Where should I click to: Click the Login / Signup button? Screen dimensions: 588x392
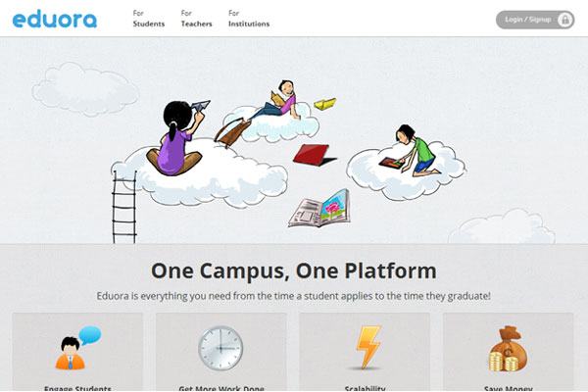click(535, 20)
